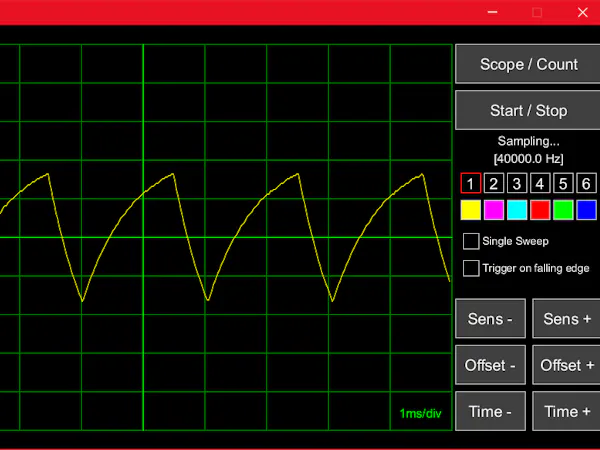Lower the trace with Offset -
The width and height of the screenshot is (600, 450).
pos(490,365)
